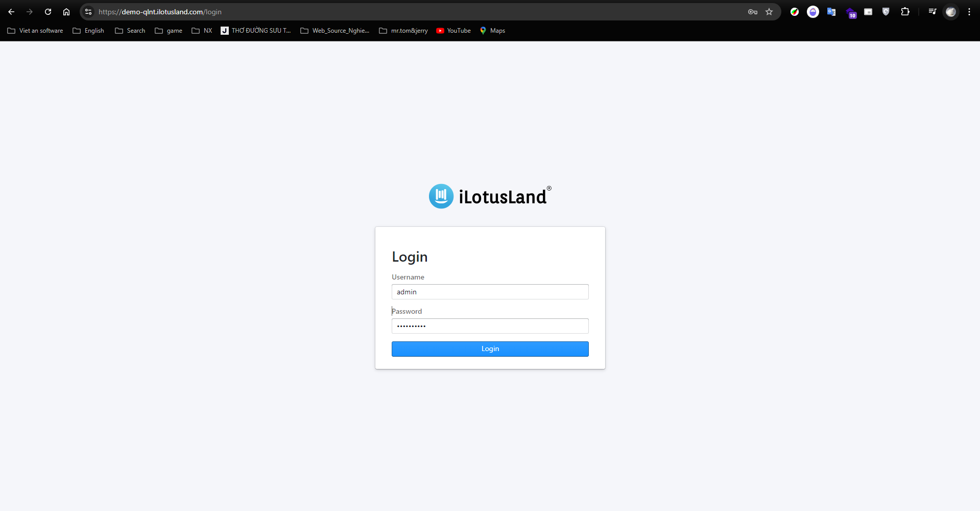This screenshot has width=980, height=511.
Task: Open the purple round extension icon
Action: [x=813, y=12]
